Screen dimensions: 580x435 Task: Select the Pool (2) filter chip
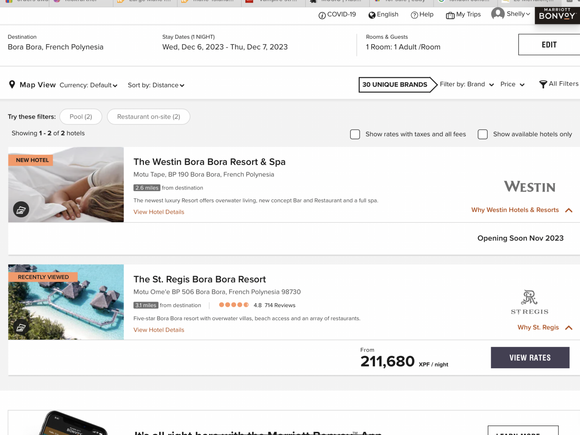(81, 117)
